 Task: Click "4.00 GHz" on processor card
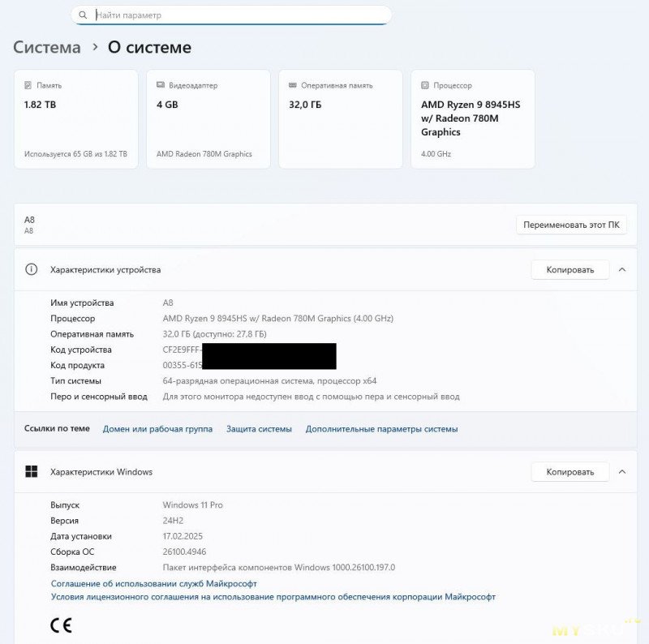pos(436,154)
